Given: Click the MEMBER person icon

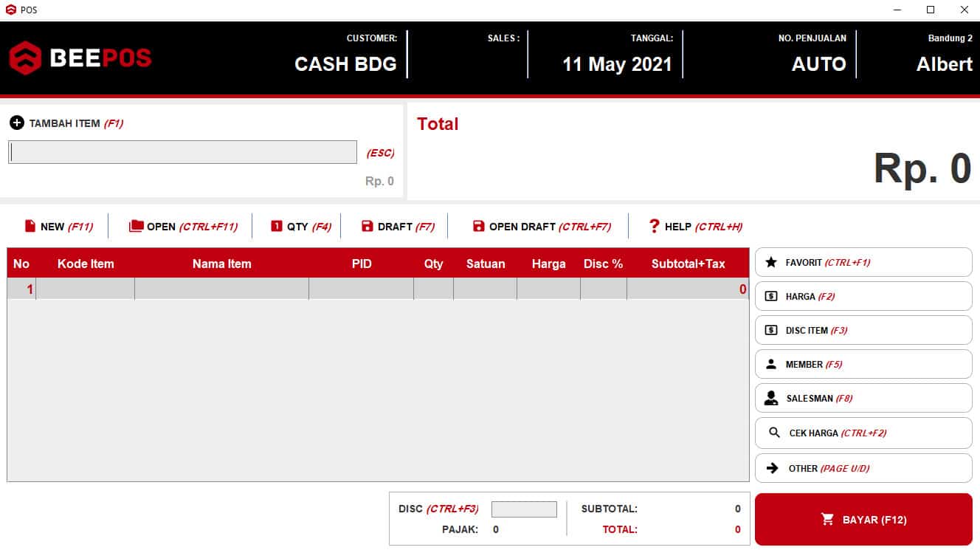Looking at the screenshot, I should click(x=771, y=364).
